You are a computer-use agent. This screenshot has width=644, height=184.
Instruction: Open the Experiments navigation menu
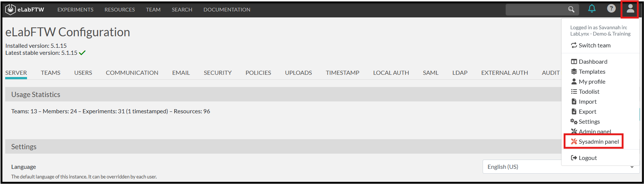75,10
